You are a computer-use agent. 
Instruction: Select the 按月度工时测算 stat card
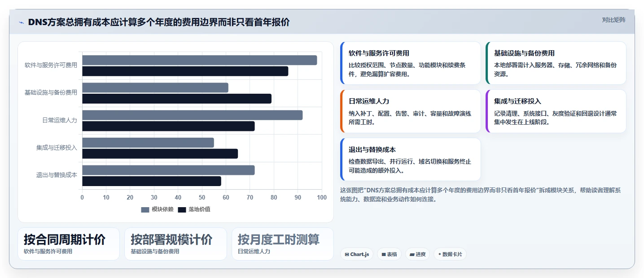(x=283, y=244)
